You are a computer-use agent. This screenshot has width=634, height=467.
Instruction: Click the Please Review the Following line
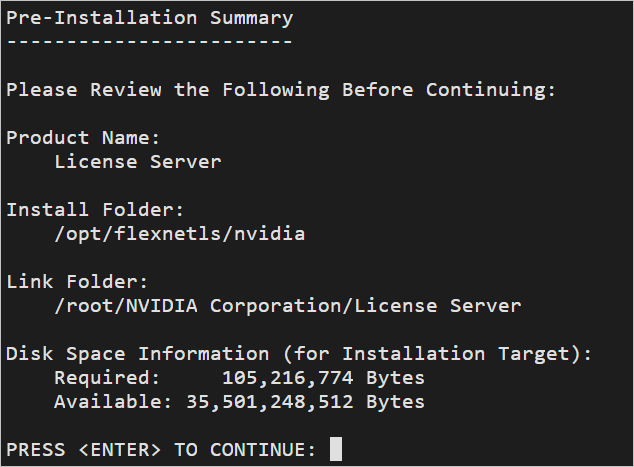(281, 90)
